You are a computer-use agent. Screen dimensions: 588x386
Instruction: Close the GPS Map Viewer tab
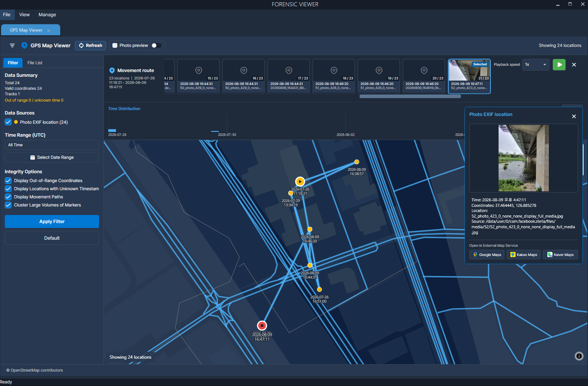49,31
